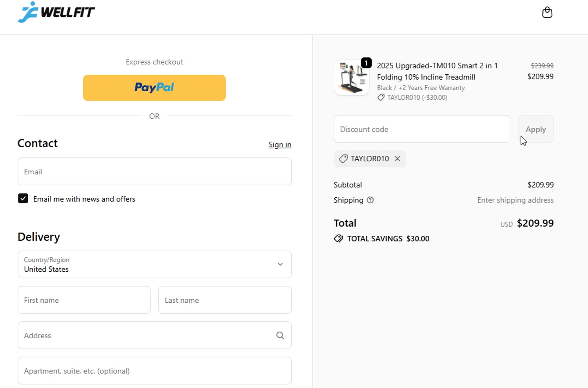Click the treadmill product thumbnail
Image resolution: width=588 pixels, height=388 pixels.
[x=352, y=78]
